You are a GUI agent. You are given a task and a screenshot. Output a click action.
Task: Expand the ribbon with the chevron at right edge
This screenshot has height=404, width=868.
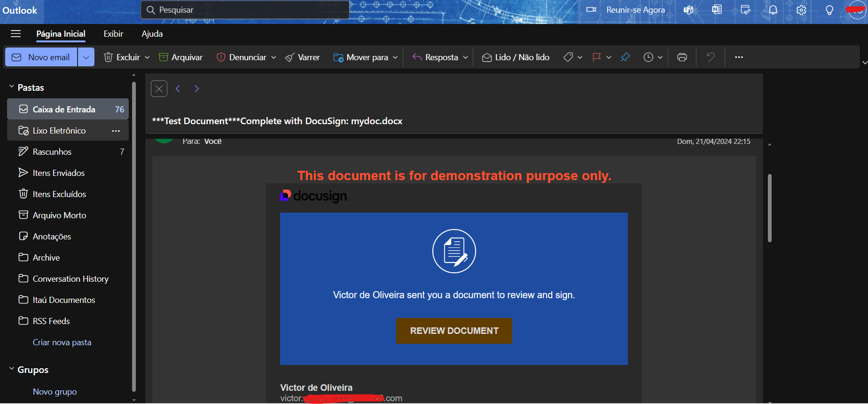(x=864, y=63)
